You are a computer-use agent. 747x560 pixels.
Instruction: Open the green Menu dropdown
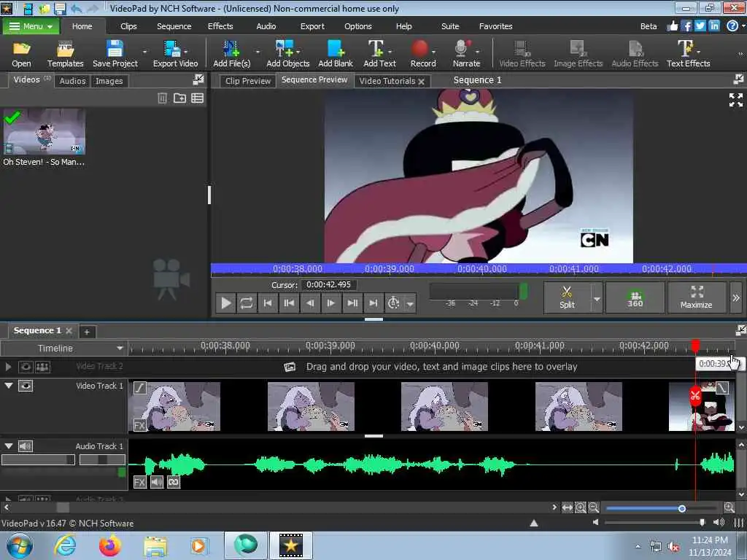(31, 26)
